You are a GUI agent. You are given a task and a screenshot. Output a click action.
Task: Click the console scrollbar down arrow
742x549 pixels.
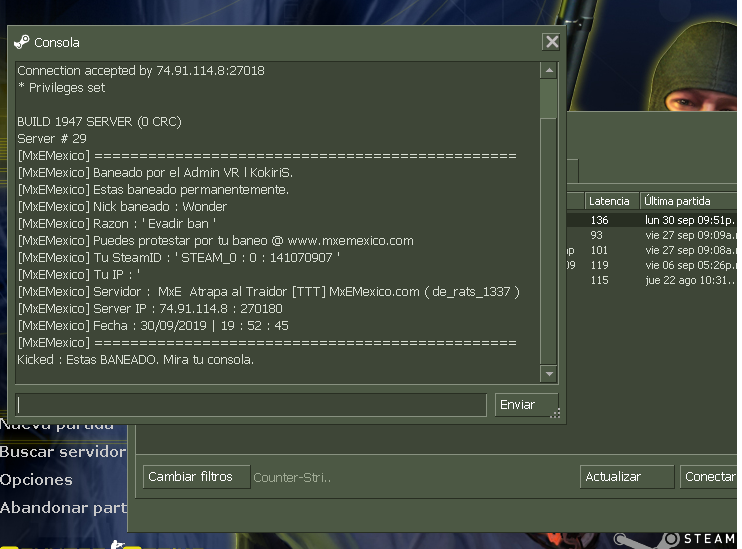tap(549, 374)
